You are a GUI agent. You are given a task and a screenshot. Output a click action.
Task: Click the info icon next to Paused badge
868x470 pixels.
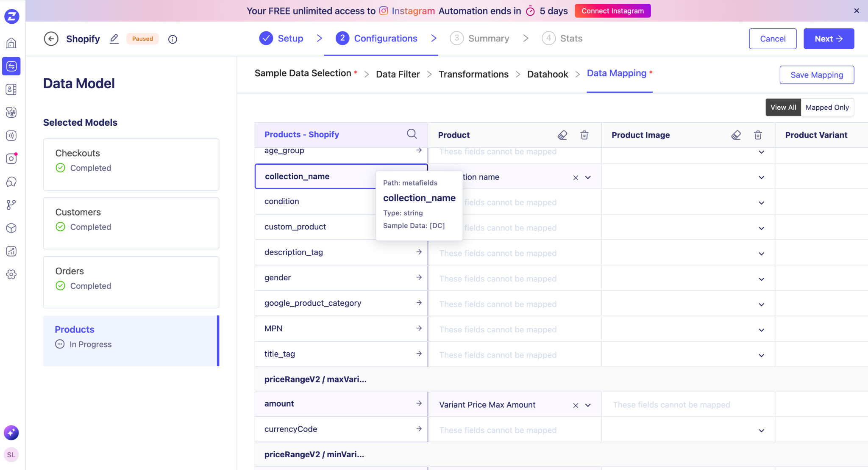pos(172,39)
